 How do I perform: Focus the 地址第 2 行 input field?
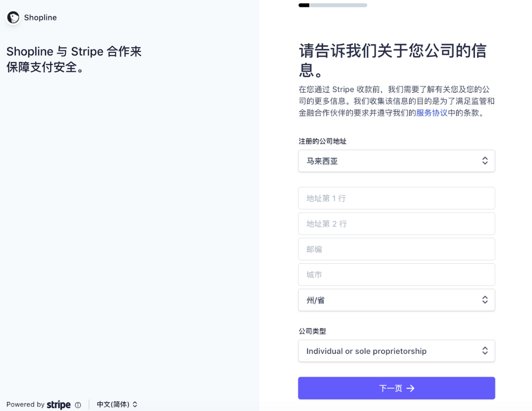tap(396, 224)
